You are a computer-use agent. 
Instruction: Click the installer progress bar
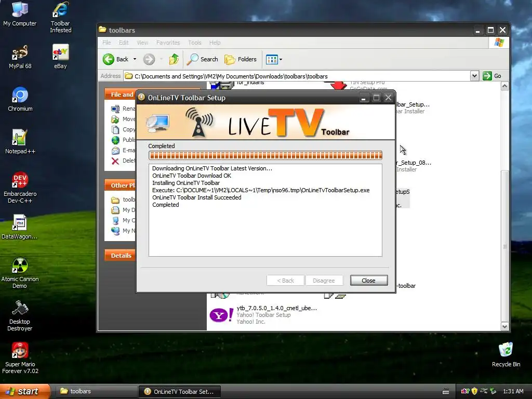point(265,155)
